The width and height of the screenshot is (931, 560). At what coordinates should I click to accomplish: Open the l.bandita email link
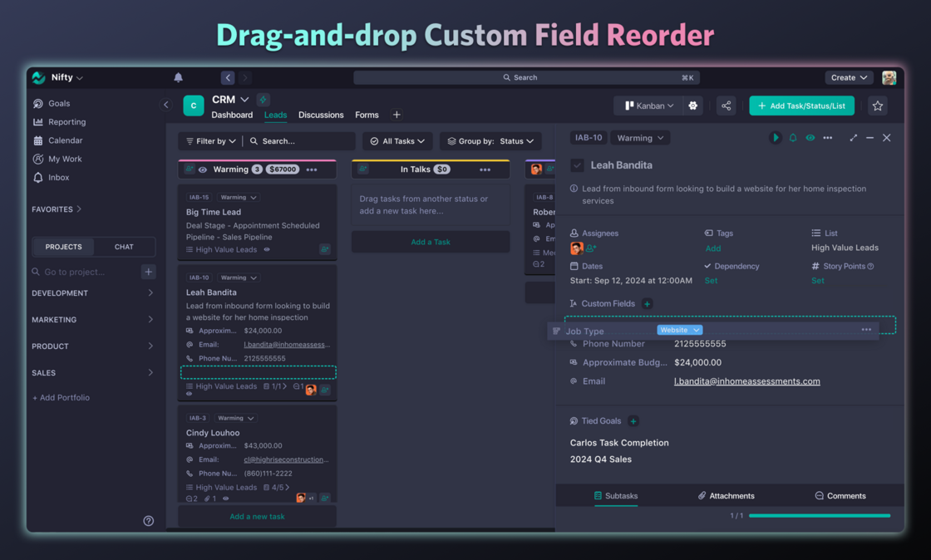click(x=746, y=381)
